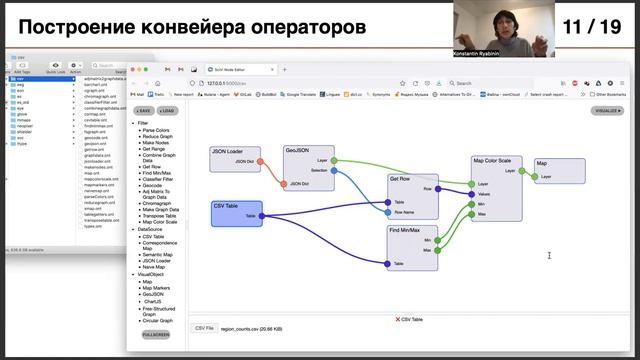Viewport: 640px width, 360px height.
Task: Select Chromagraph in Filter list
Action: (x=157, y=203)
